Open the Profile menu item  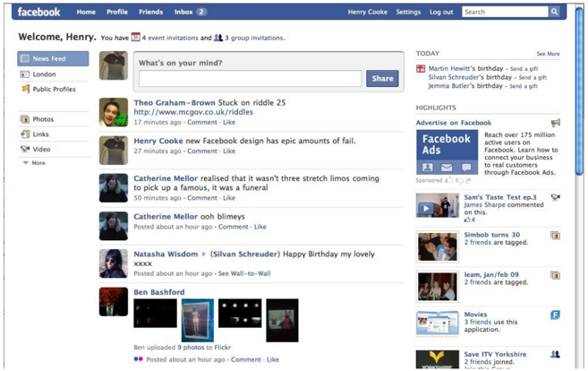click(117, 12)
